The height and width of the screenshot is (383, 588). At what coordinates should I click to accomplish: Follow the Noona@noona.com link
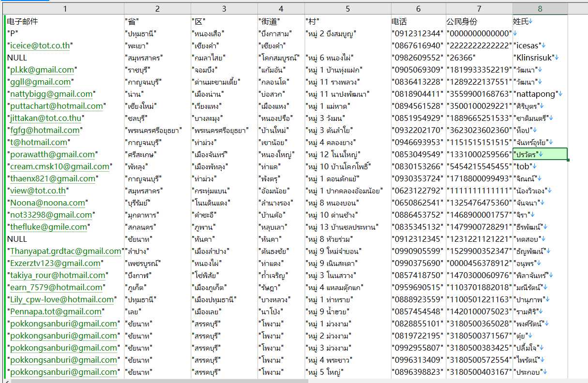[x=47, y=203]
